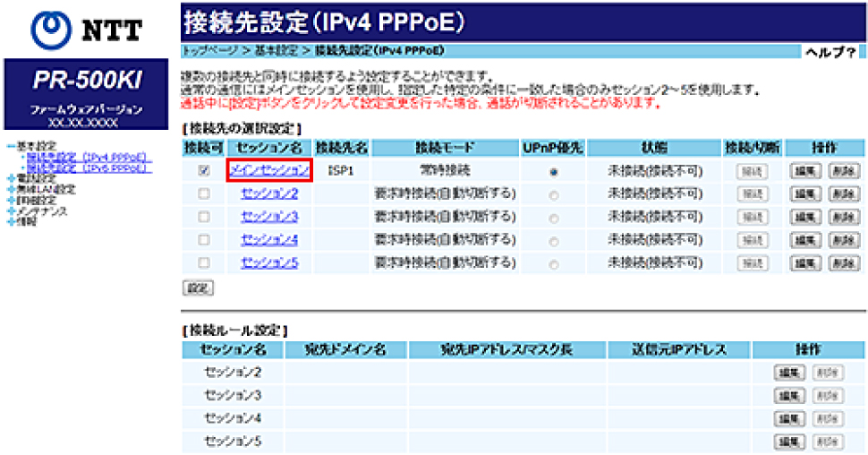
Task: Enable 接続可 checkbox for セッション2
Action: click(x=204, y=193)
